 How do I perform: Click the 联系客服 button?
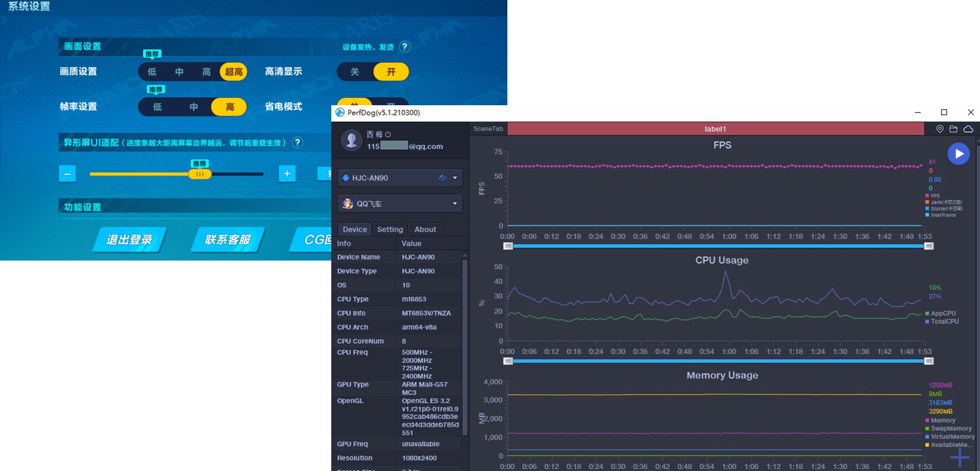coord(228,240)
